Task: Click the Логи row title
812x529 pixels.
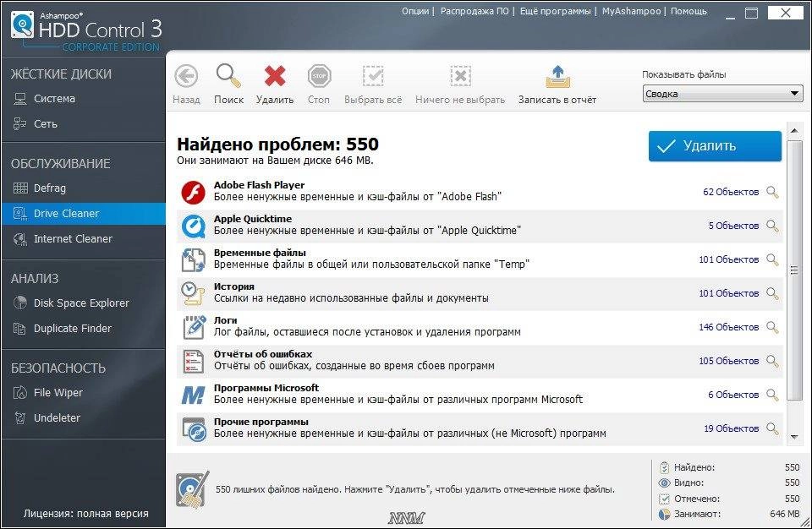Action: [225, 320]
